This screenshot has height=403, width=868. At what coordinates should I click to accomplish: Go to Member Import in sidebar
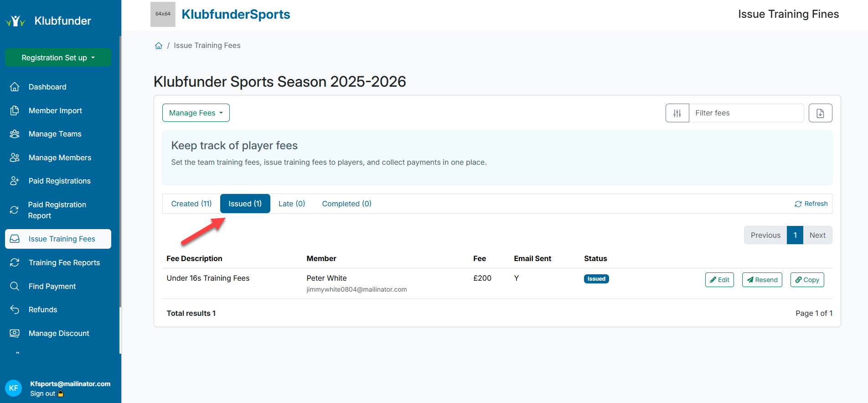[55, 110]
